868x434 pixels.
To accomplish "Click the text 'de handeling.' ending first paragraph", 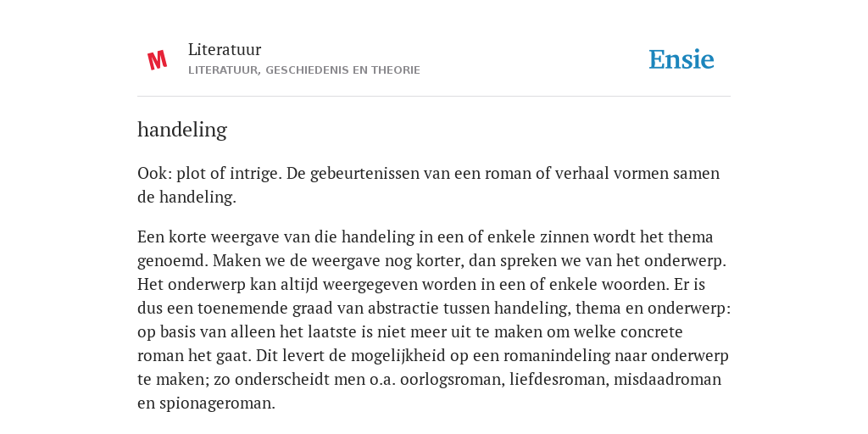I will [x=186, y=197].
